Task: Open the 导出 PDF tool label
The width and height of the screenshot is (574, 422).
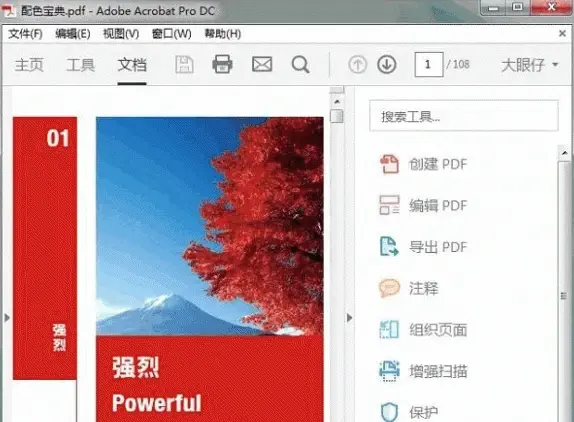Action: tap(438, 247)
